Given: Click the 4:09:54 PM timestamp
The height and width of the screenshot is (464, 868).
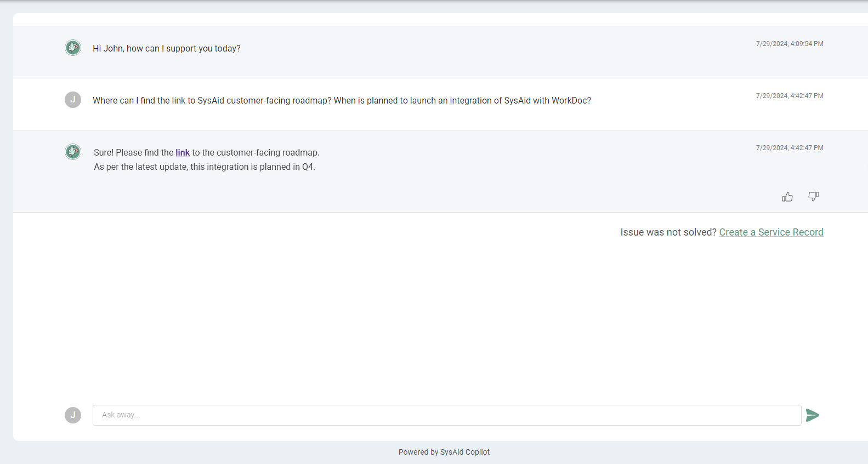Looking at the screenshot, I should [x=790, y=44].
